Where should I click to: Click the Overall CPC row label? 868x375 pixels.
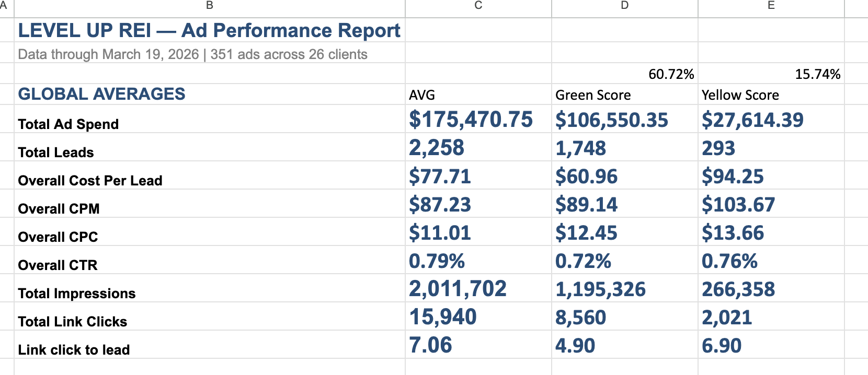(x=210, y=232)
